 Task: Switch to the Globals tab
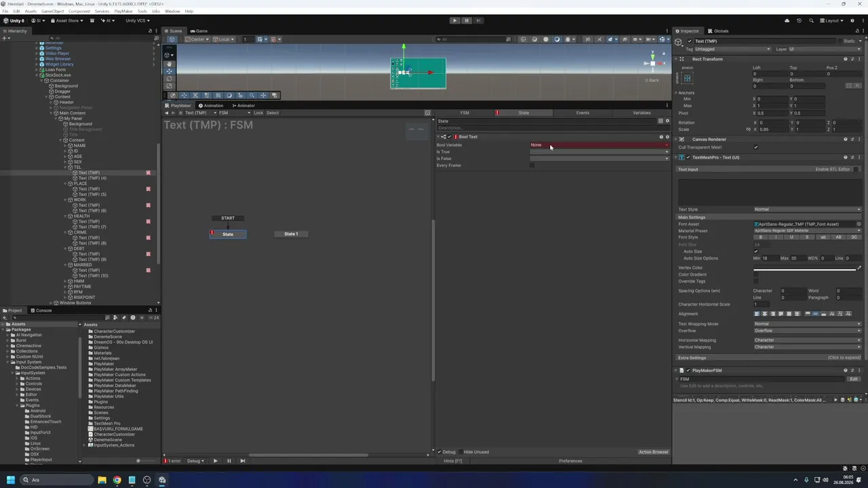718,31
